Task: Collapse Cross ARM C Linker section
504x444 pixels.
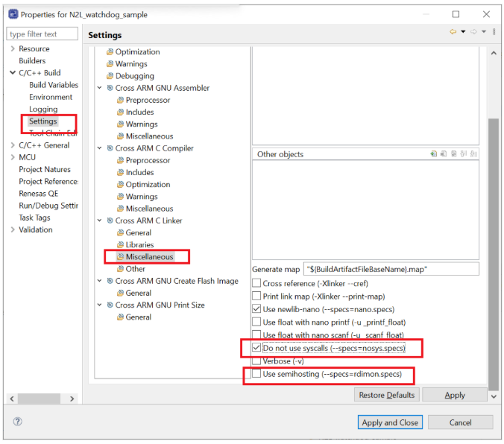Action: pyautogui.click(x=100, y=221)
